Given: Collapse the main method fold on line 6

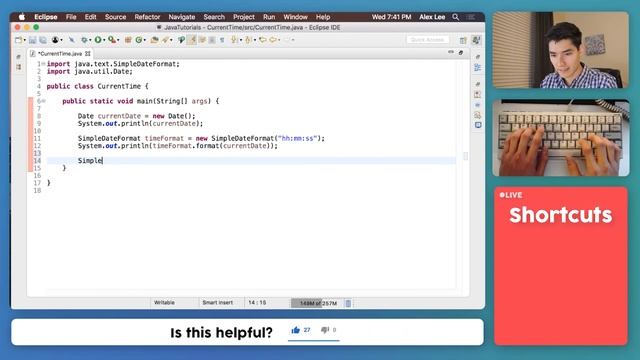Looking at the screenshot, I should click(44, 101).
